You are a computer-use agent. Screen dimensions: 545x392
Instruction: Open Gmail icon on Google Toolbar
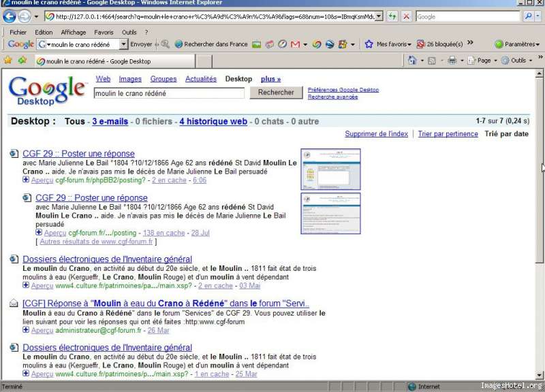pos(295,44)
